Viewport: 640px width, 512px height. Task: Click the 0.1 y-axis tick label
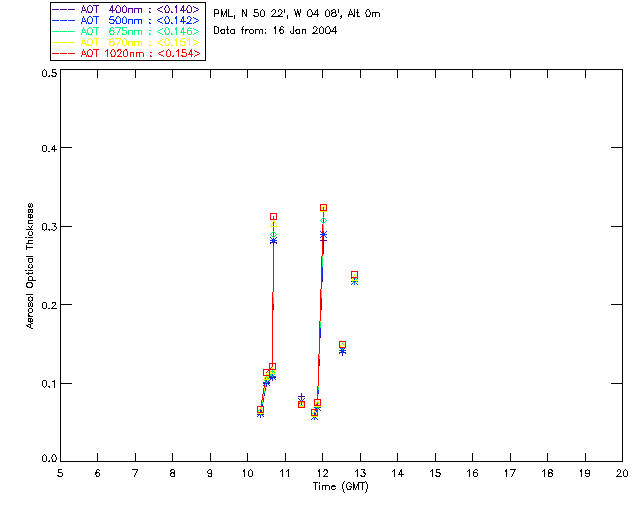tap(49, 384)
